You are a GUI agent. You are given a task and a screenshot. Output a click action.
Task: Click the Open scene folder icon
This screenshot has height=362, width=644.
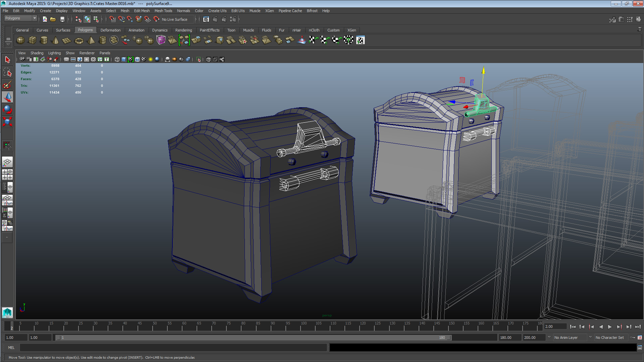click(x=53, y=19)
